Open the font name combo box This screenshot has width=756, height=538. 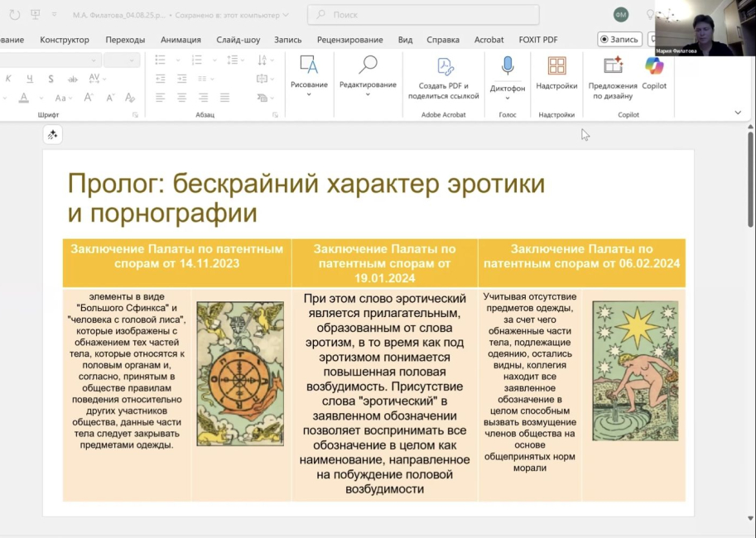[49, 60]
